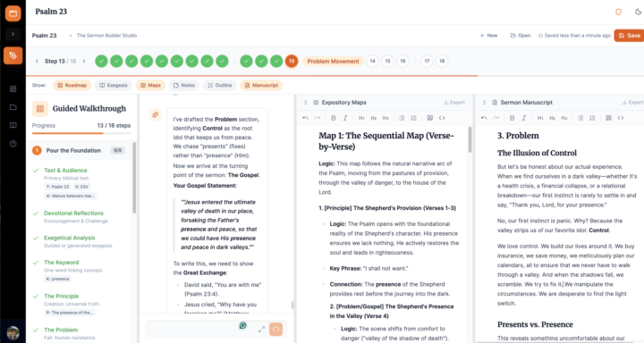This screenshot has height=343, width=644.
Task: Click the Grammarly icon in chat input
Action: (x=242, y=325)
